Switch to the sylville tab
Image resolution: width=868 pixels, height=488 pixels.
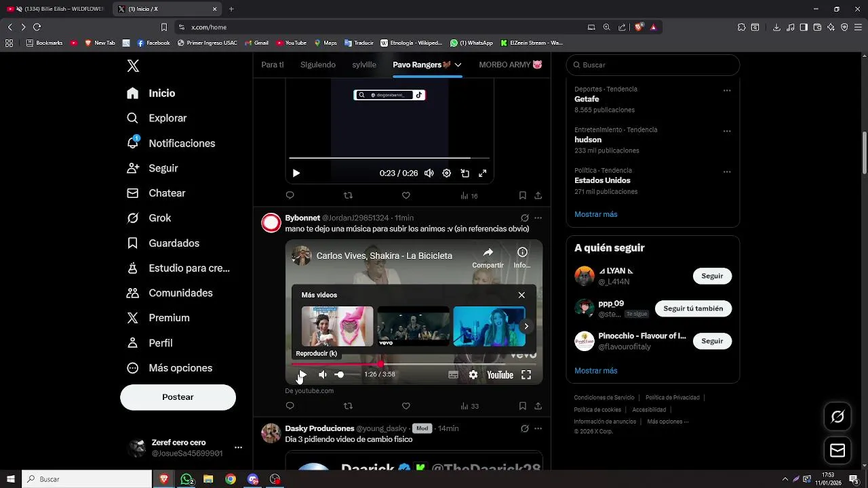click(x=364, y=65)
